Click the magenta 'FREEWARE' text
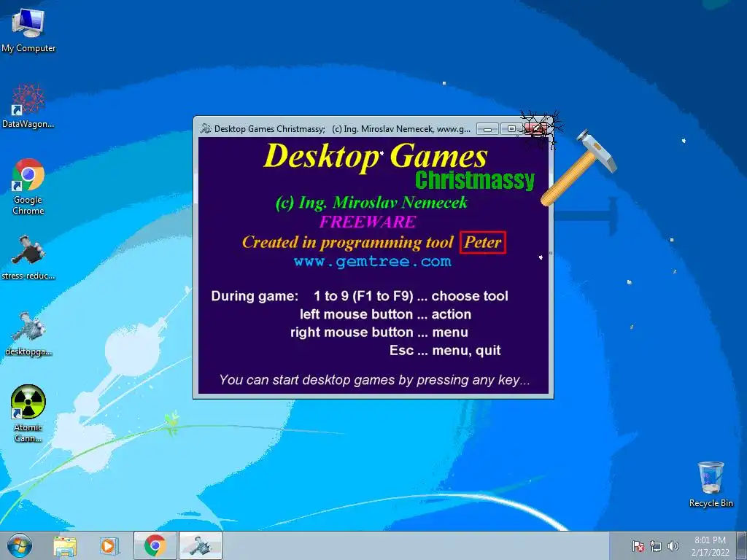747x560 pixels. 368,222
